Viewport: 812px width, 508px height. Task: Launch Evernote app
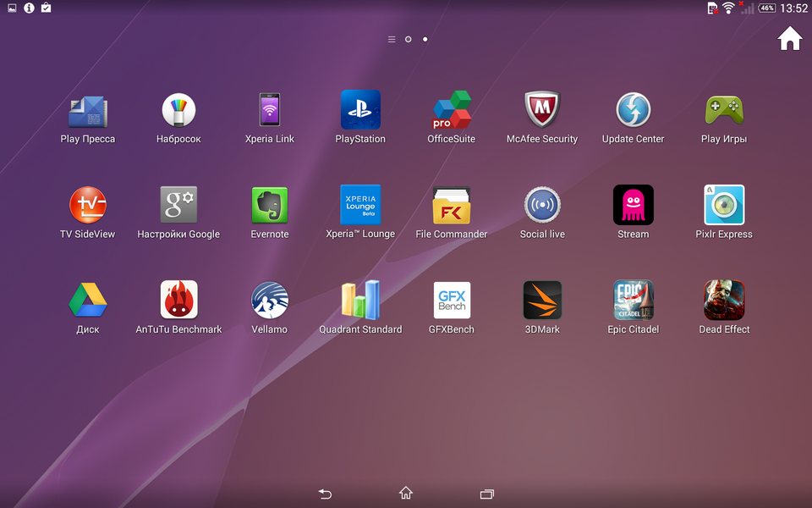tap(270, 205)
